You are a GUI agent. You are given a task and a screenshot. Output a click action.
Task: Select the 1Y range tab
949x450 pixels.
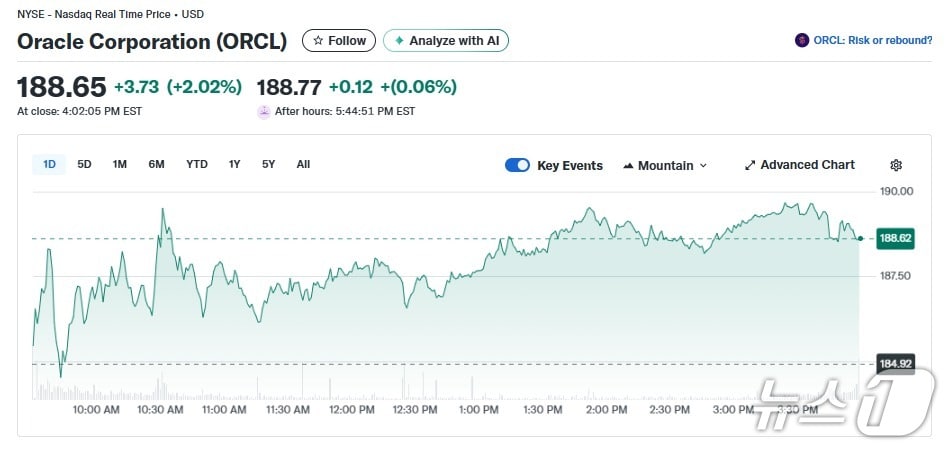click(x=234, y=164)
